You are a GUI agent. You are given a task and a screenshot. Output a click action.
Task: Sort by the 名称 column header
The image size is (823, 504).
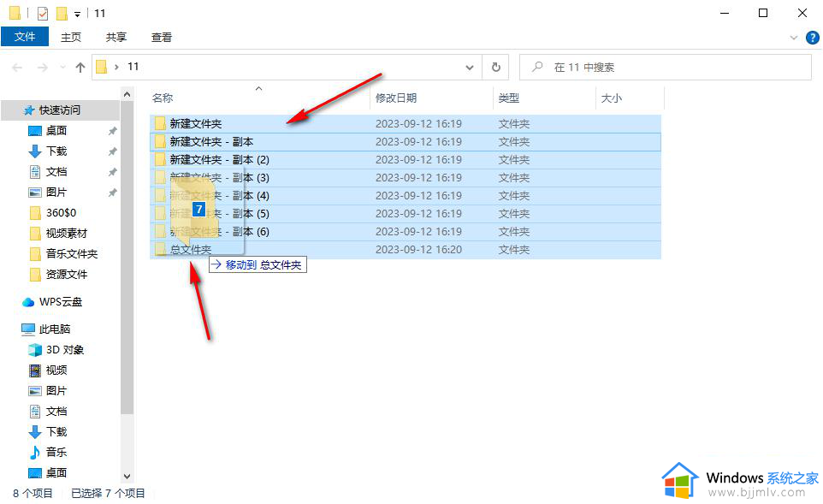(x=163, y=98)
